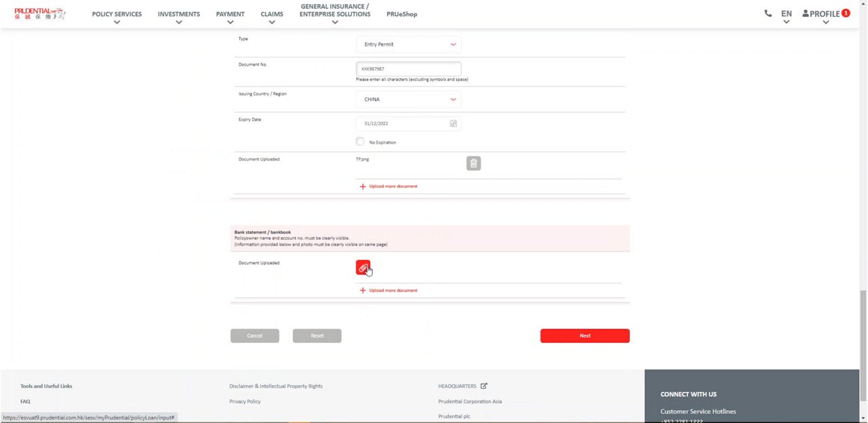Click plus icon under bank statement section
The image size is (868, 423).
point(363,290)
